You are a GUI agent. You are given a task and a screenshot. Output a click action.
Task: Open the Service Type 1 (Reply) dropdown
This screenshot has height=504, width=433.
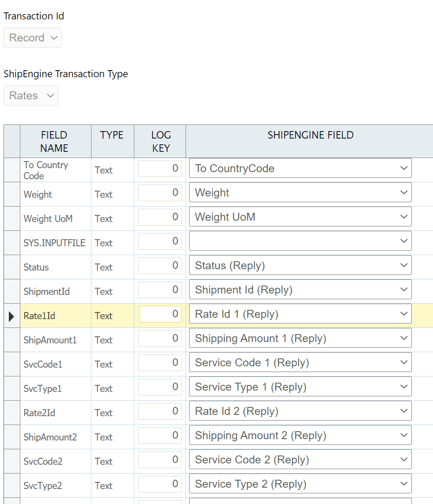[x=300, y=387]
